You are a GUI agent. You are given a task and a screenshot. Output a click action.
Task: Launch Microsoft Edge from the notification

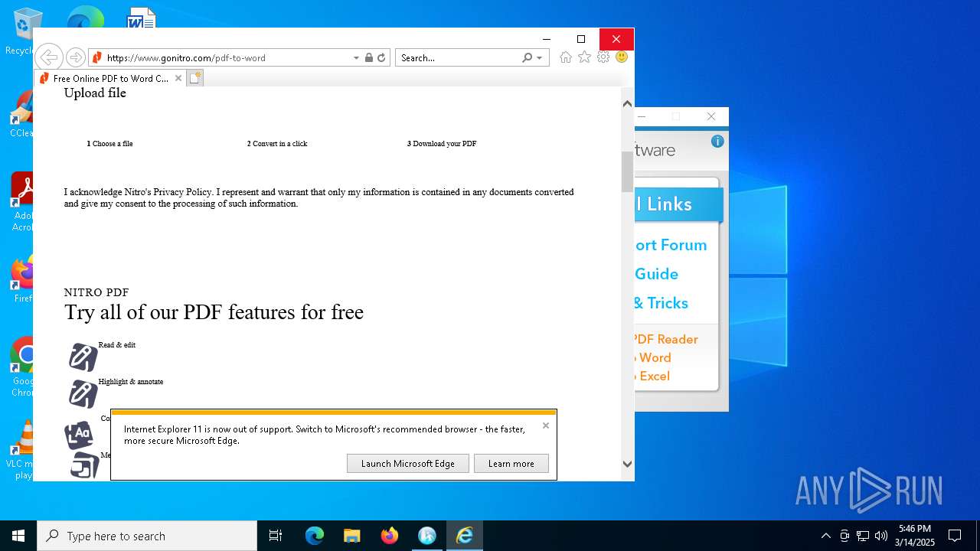(x=408, y=463)
